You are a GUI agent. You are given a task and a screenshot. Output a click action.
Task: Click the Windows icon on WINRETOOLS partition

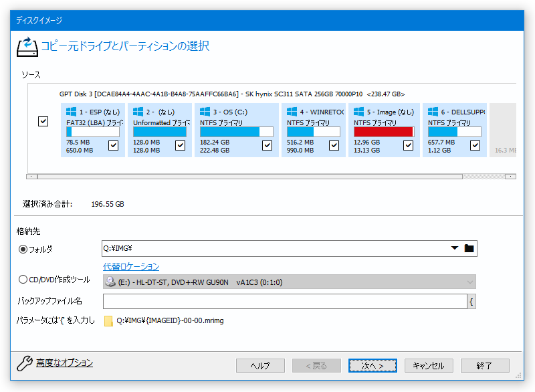[292, 112]
